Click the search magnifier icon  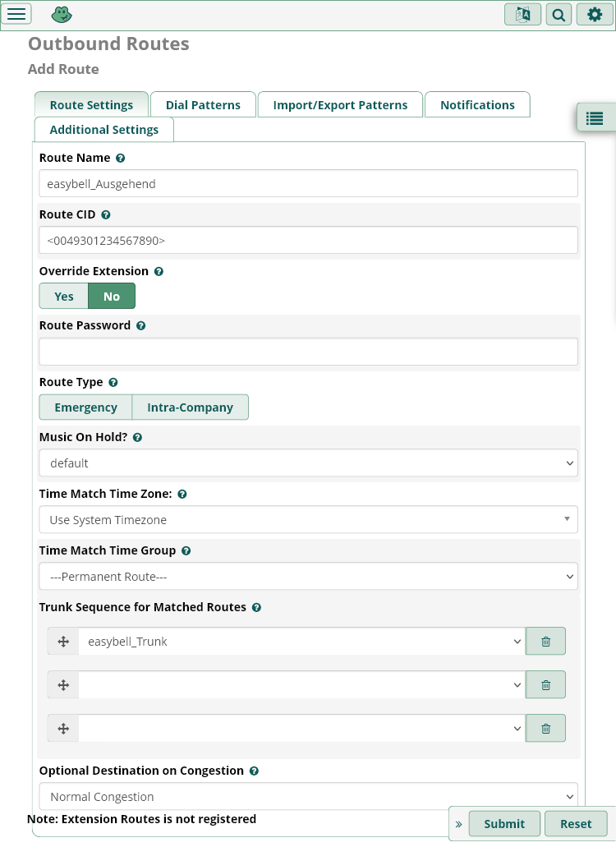coord(559,14)
